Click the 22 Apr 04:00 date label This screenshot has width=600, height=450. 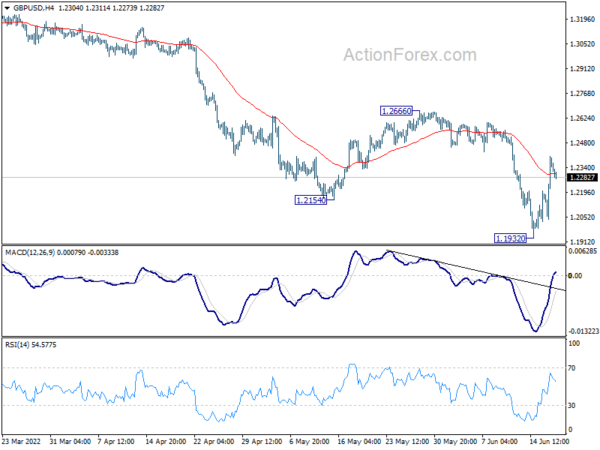pyautogui.click(x=214, y=442)
